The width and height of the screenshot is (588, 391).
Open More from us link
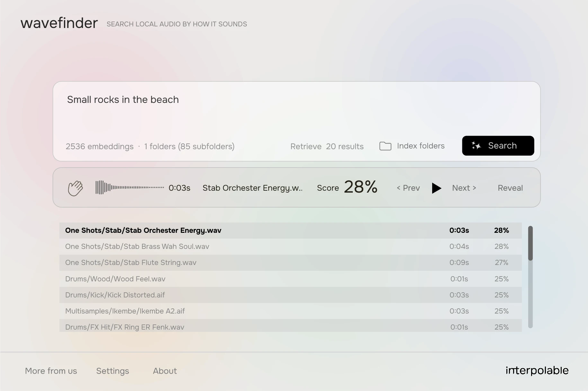tap(51, 371)
